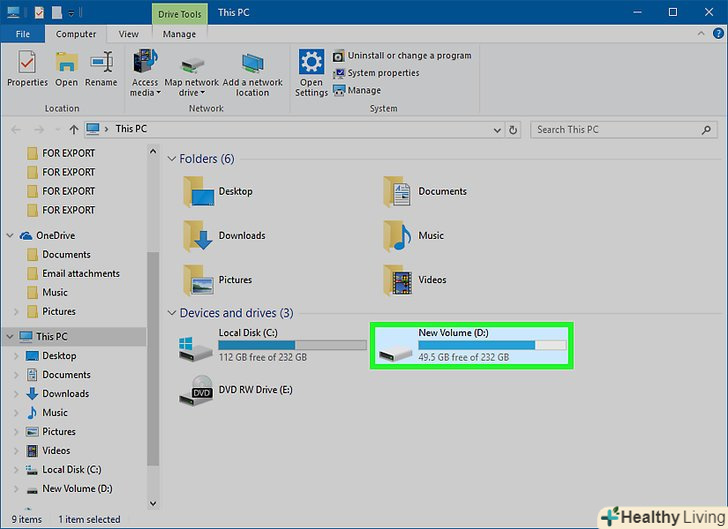
Task: Click Add a network location icon
Action: 252,63
